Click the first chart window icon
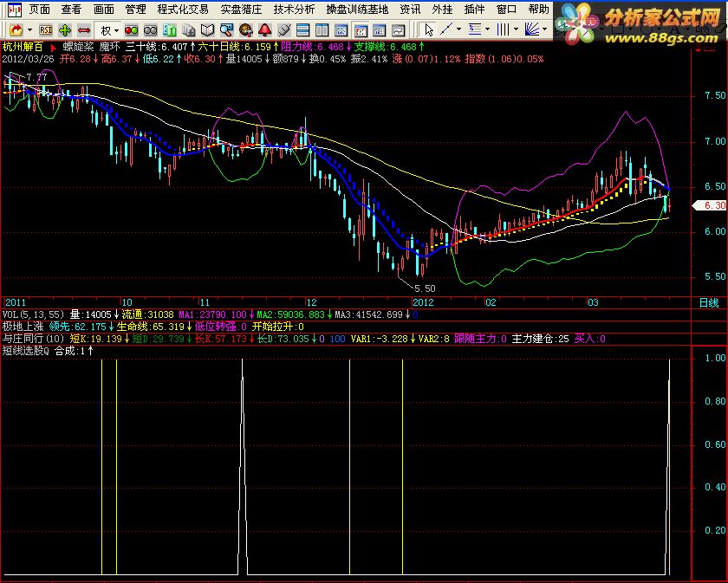 click(341, 30)
